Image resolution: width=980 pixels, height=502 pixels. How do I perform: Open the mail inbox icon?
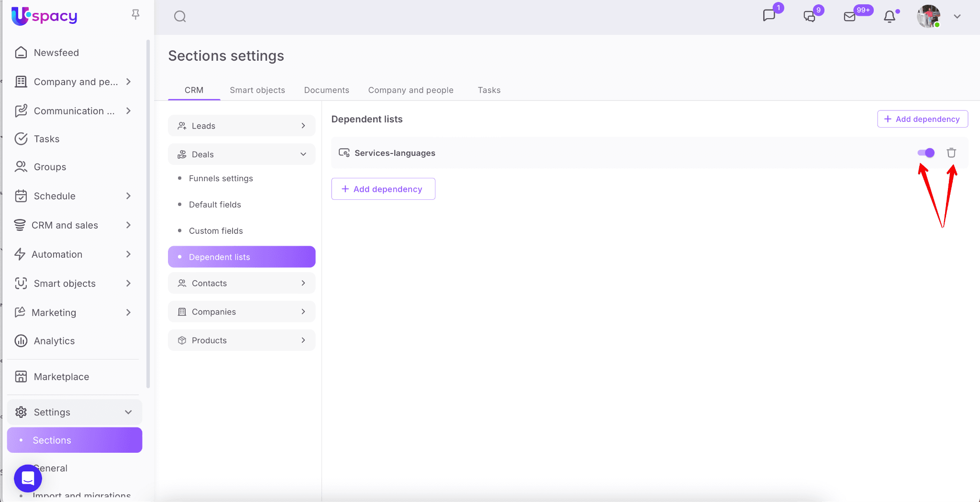(x=849, y=17)
